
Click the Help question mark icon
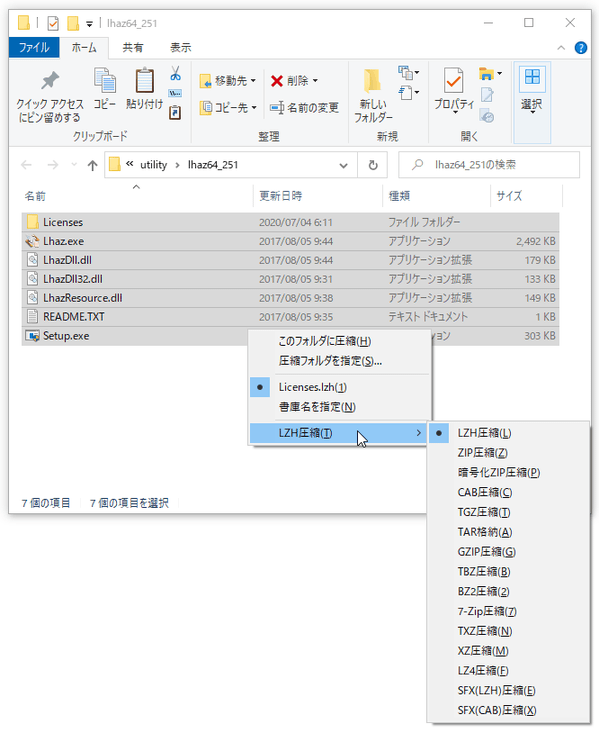[580, 48]
